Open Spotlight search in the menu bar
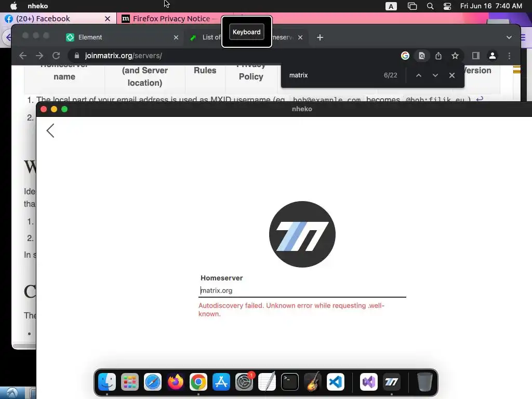The image size is (532, 399). (x=430, y=6)
